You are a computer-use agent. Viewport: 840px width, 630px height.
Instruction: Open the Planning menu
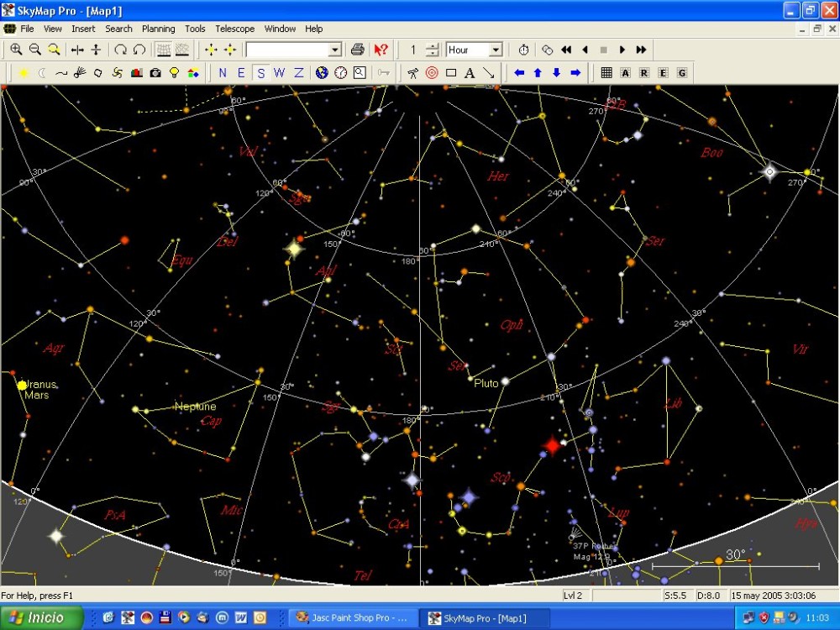pyautogui.click(x=158, y=29)
